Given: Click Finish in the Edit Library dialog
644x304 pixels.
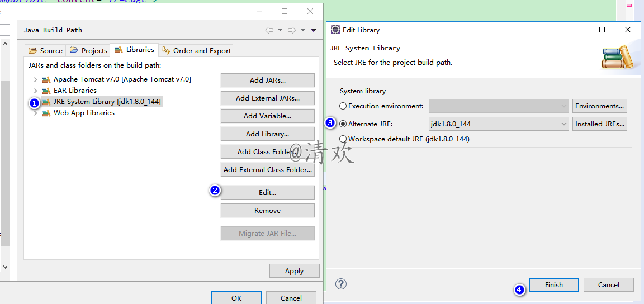Looking at the screenshot, I should 554,284.
